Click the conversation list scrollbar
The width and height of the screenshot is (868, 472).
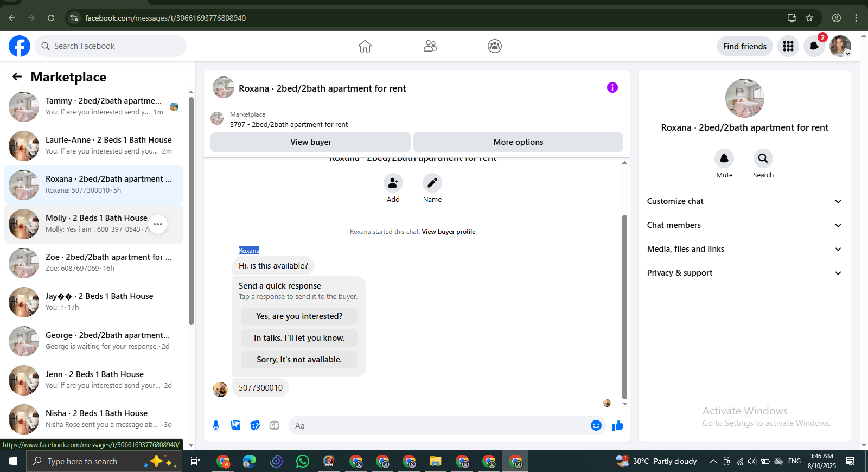point(191,212)
